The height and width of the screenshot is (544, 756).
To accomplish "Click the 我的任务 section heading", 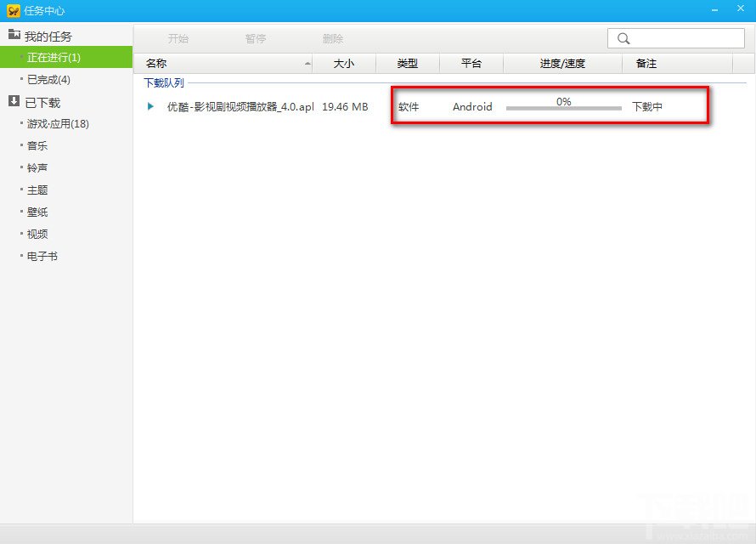I will (48, 37).
